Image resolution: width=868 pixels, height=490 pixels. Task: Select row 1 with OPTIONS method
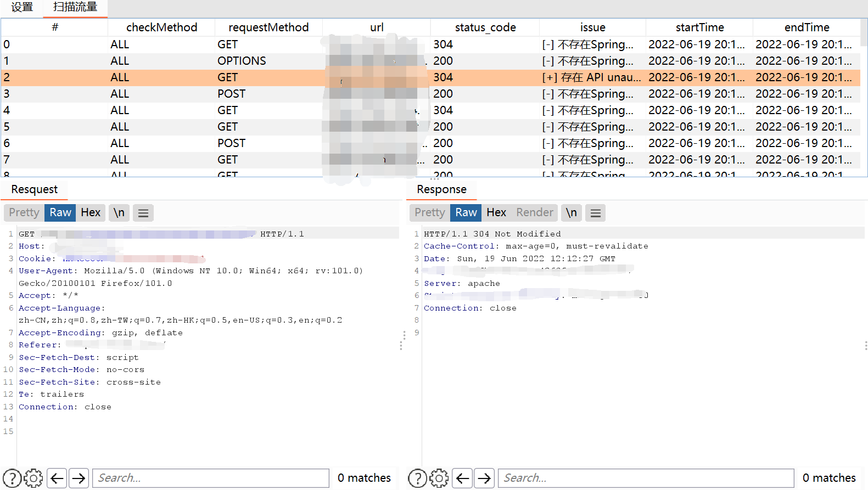pyautogui.click(x=430, y=61)
